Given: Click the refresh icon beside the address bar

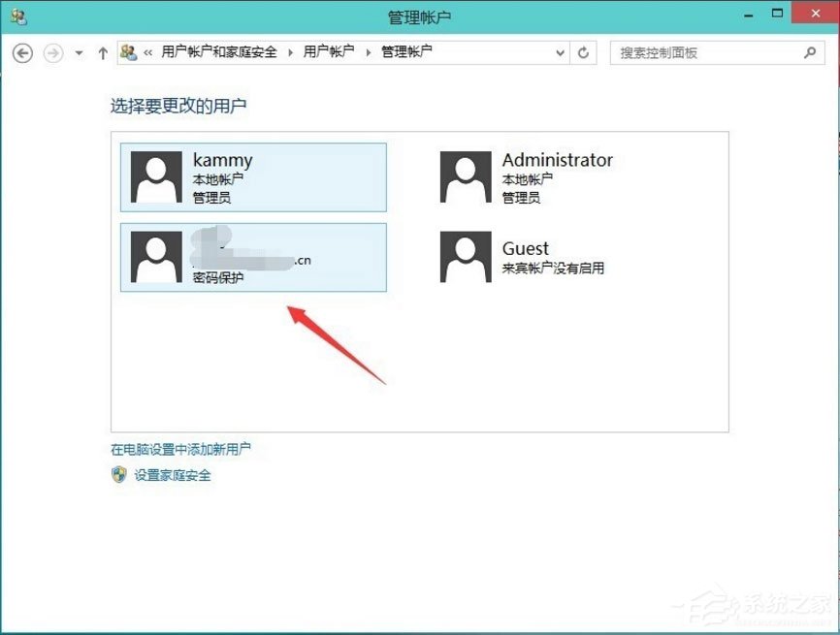Looking at the screenshot, I should [583, 52].
